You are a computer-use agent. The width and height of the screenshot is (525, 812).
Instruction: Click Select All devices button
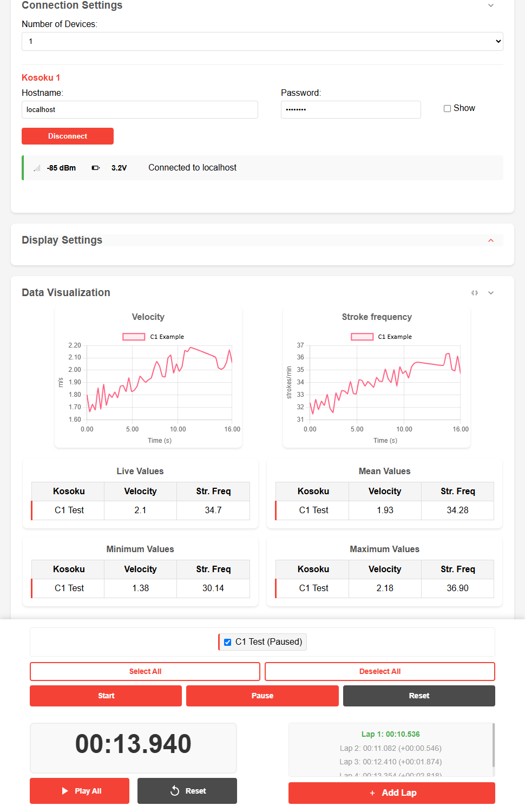point(145,671)
